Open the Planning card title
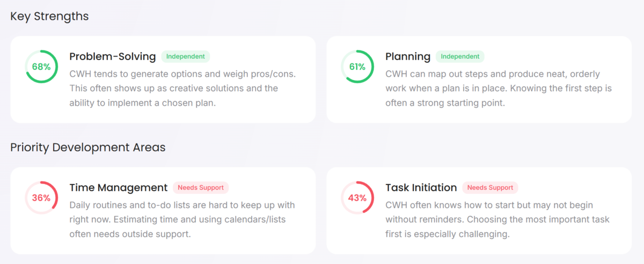The image size is (644, 264). [408, 56]
